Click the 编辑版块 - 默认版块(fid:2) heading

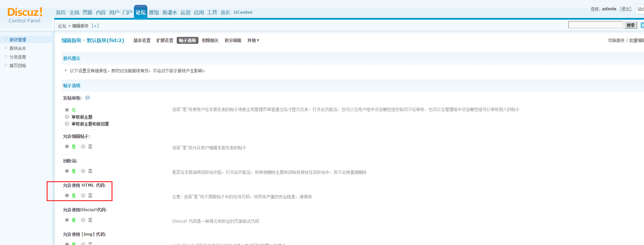[x=93, y=40]
